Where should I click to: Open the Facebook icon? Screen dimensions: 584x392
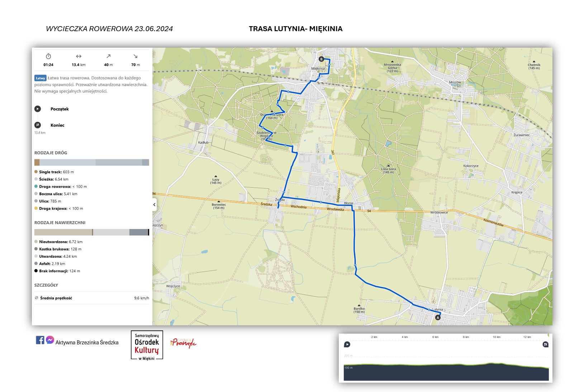click(40, 340)
